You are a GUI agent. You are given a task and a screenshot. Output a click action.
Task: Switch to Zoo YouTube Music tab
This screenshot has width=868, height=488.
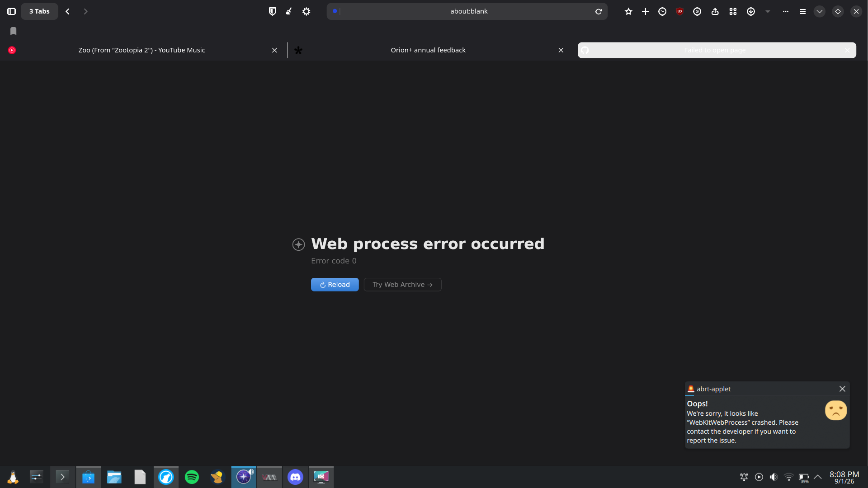142,50
